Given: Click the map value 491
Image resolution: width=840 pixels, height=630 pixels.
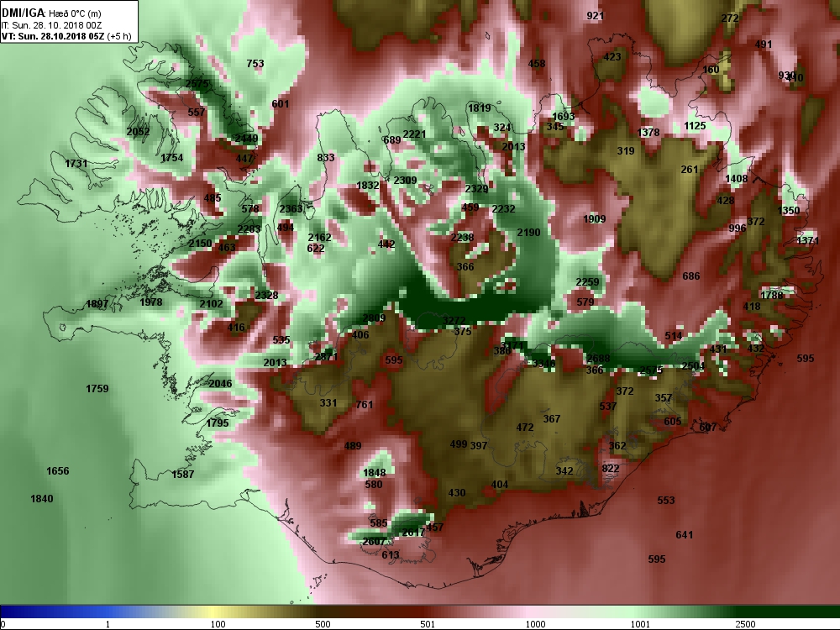Looking at the screenshot, I should coord(764,45).
